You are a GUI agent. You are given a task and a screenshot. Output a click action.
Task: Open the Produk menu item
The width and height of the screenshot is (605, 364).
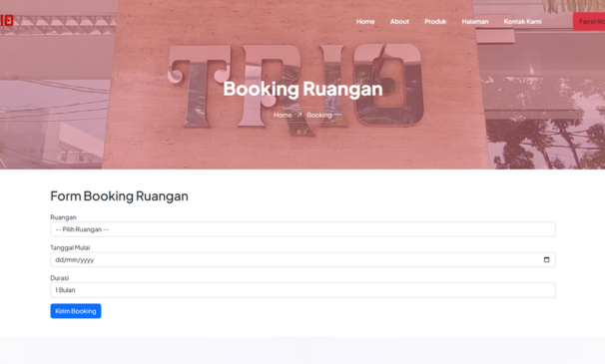[x=435, y=22]
